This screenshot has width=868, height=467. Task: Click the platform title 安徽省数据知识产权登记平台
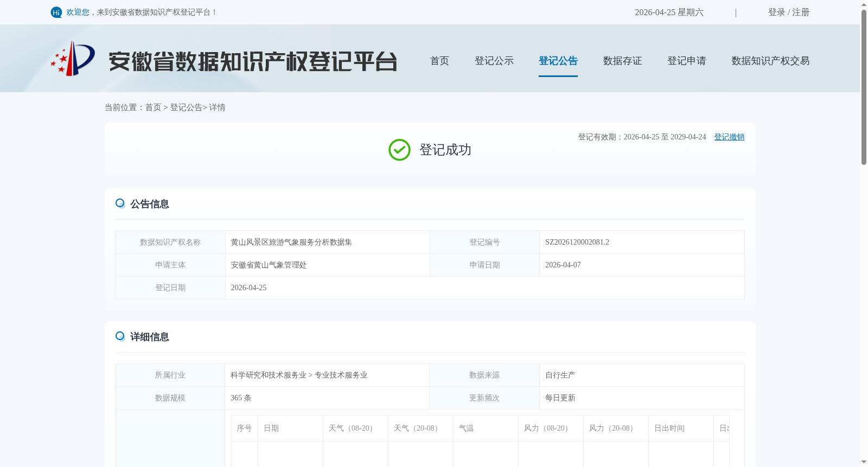click(253, 61)
